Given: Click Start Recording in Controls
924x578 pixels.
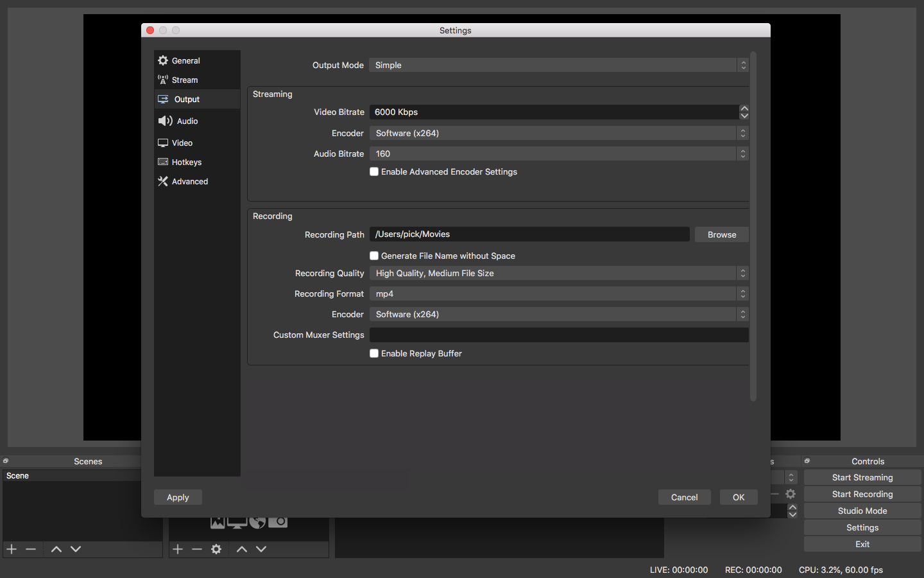Looking at the screenshot, I should (862, 494).
